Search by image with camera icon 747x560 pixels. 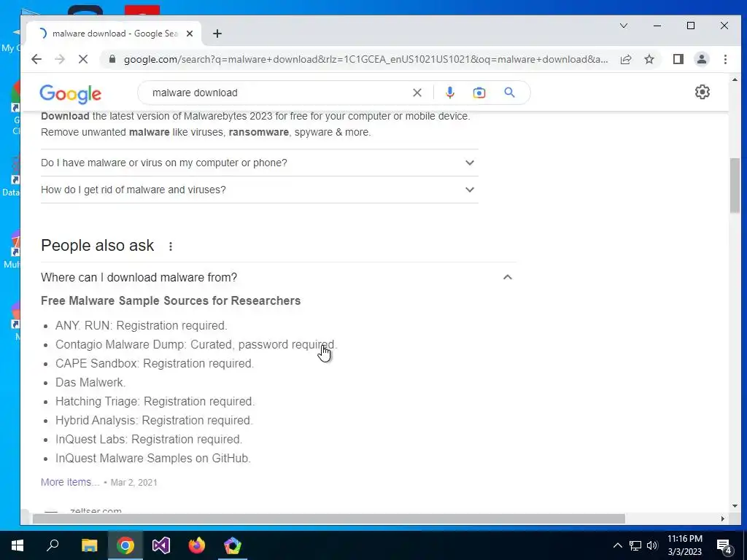pos(479,93)
